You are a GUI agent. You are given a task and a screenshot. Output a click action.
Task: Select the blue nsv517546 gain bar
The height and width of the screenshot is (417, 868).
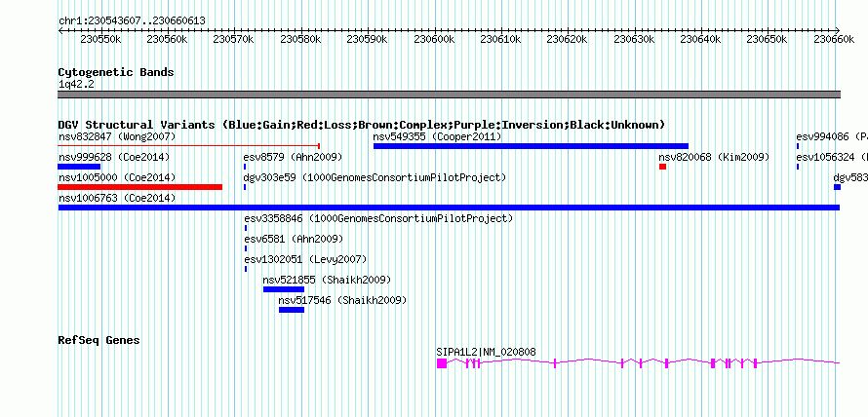coord(292,310)
